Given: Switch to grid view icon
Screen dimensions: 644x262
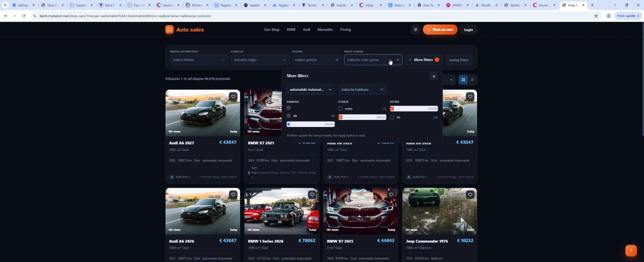Looking at the screenshot, I should coord(463,79).
